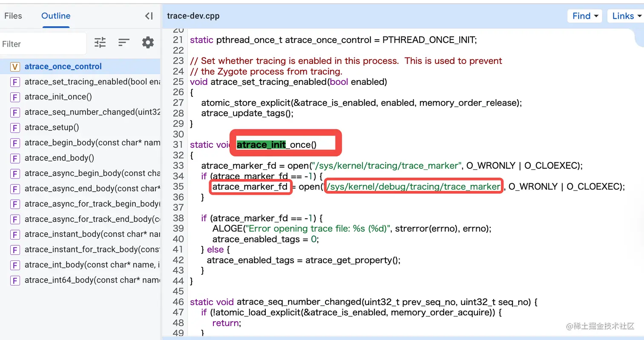Click atrace_marker_fd at start of line 33
Viewport: 644px width, 340px height.
(239, 166)
